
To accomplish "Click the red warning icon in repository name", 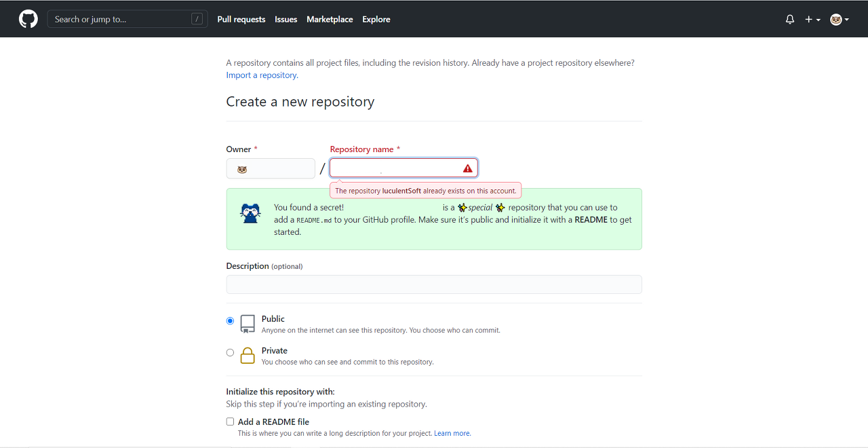I will (468, 168).
